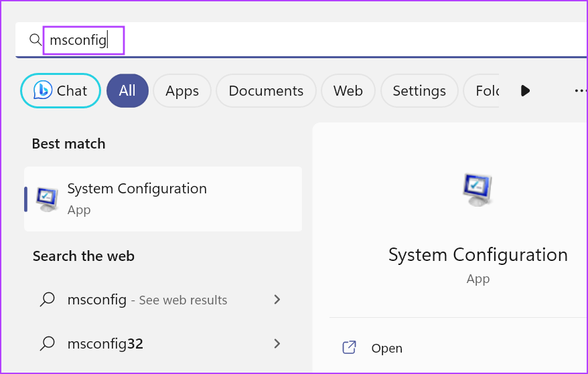Image resolution: width=588 pixels, height=374 pixels.
Task: Click Open to launch System Configuration
Action: (386, 348)
